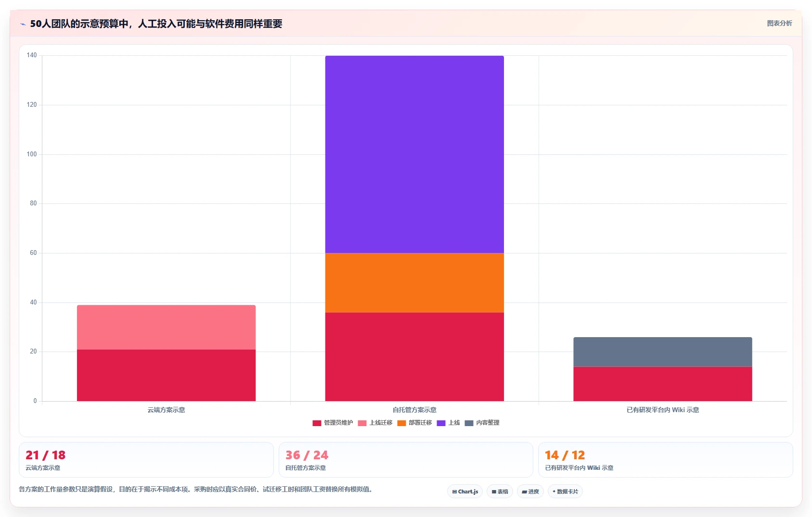Screen dimensions: 812x517
Task: Toggle the purple 上线 legend entry
Action: click(449, 423)
